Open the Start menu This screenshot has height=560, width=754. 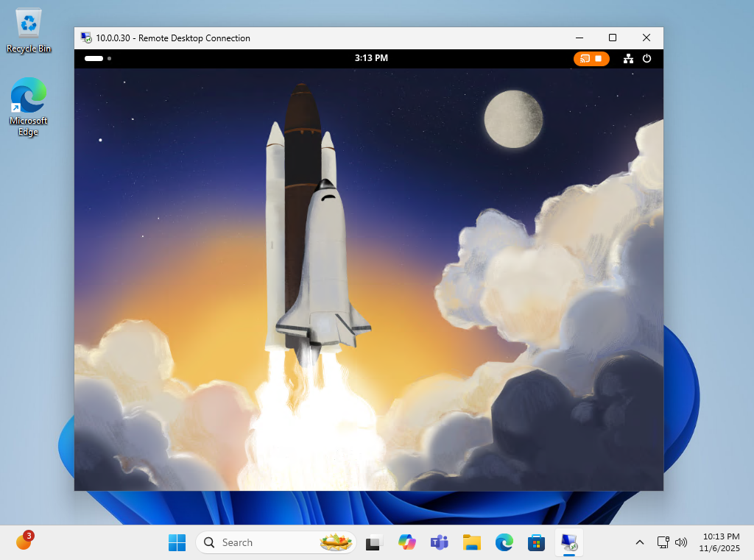click(177, 542)
